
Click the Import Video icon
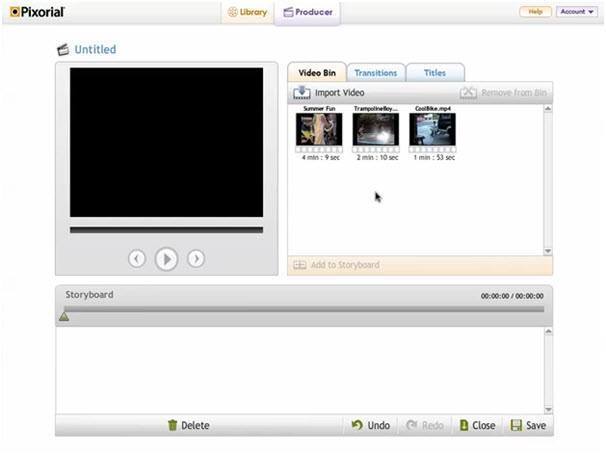tap(301, 93)
